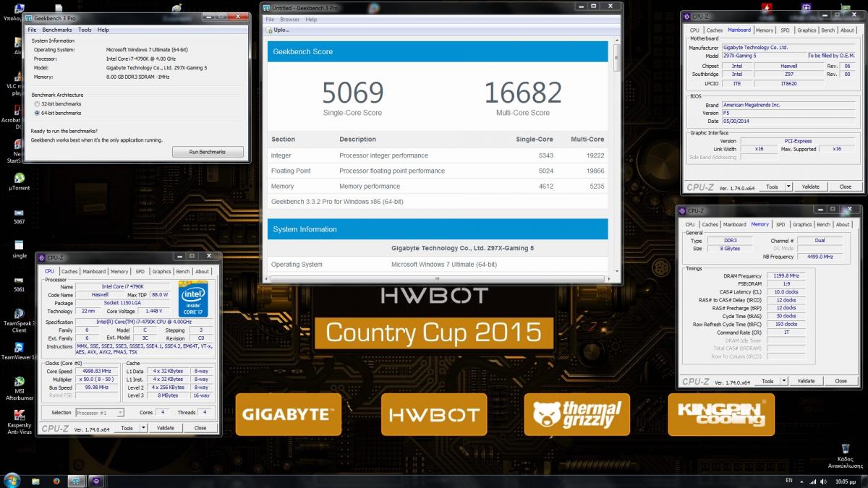Click the EN language indicator in tray
This screenshot has height=488, width=868.
(x=789, y=481)
